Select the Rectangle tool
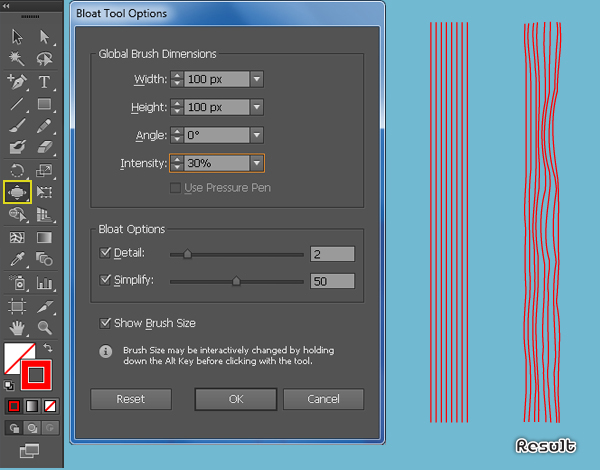600x470 pixels. coord(44,104)
